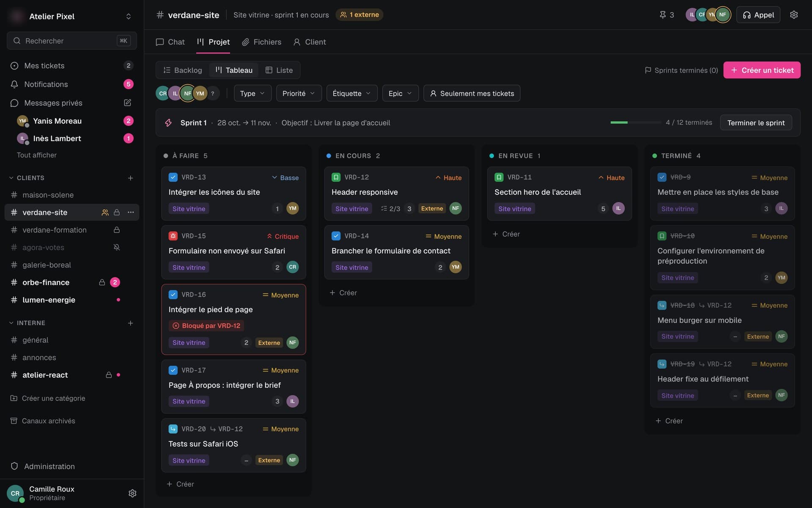
Task: Open the Epic filter dropdown
Action: [400, 94]
